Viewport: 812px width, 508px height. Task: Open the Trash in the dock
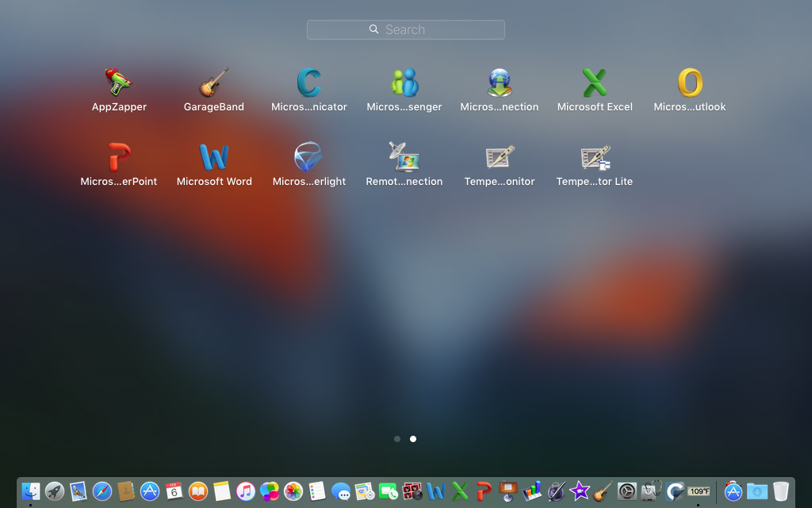(x=781, y=491)
